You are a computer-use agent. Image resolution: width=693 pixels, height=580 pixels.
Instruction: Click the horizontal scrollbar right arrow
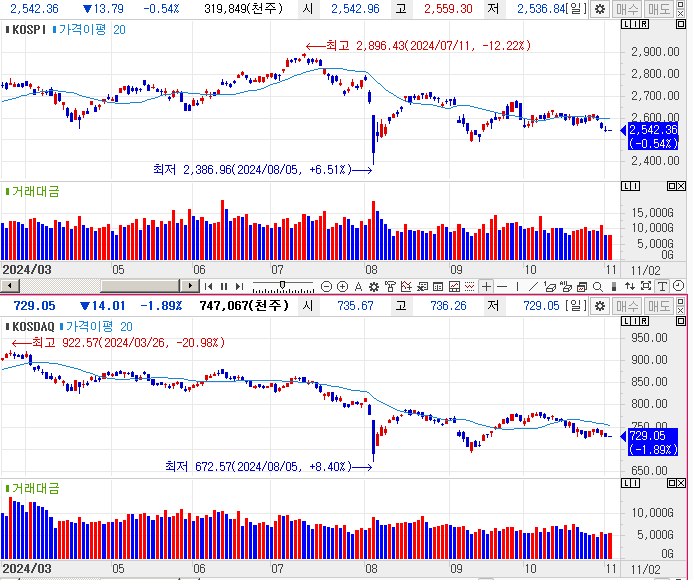click(190, 286)
